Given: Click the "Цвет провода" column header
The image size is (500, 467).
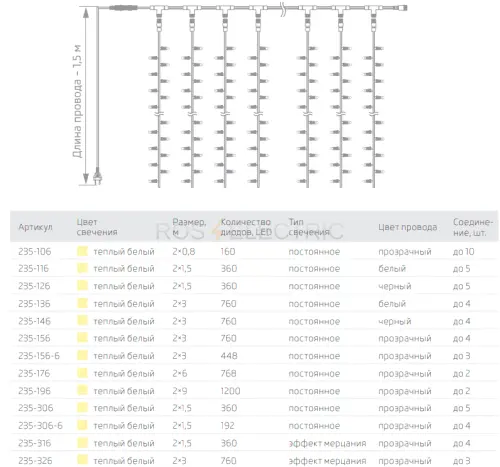Looking at the screenshot, I should pyautogui.click(x=407, y=227).
